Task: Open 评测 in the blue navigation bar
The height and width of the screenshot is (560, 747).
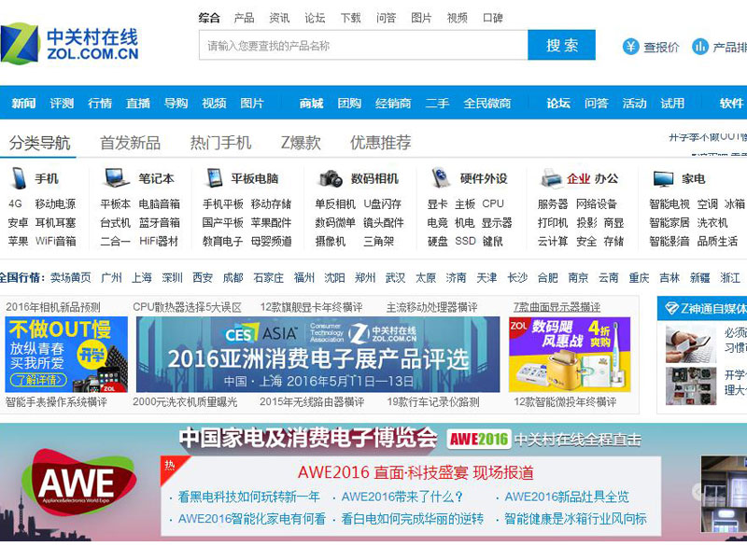Action: 62,104
